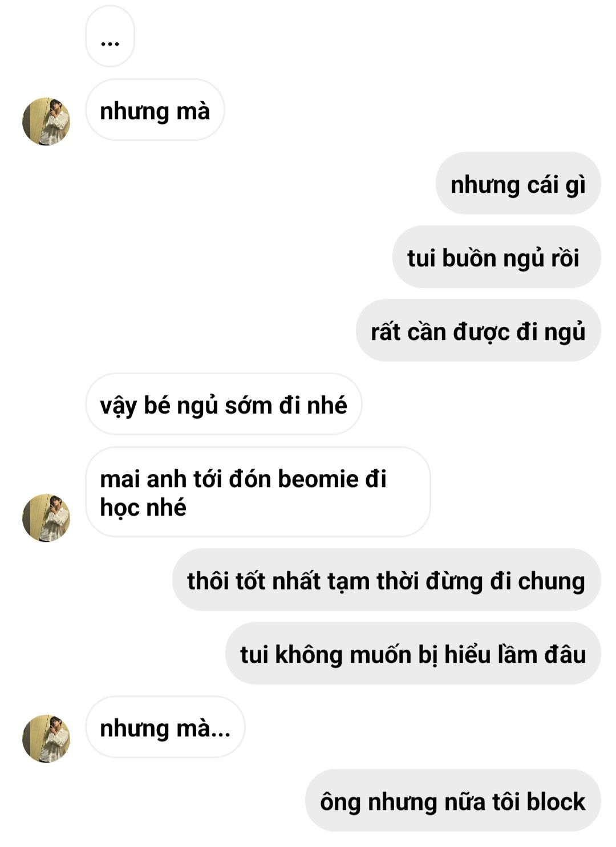Tap the avatar beside "mai anh tới đón beomie" message

tap(46, 518)
